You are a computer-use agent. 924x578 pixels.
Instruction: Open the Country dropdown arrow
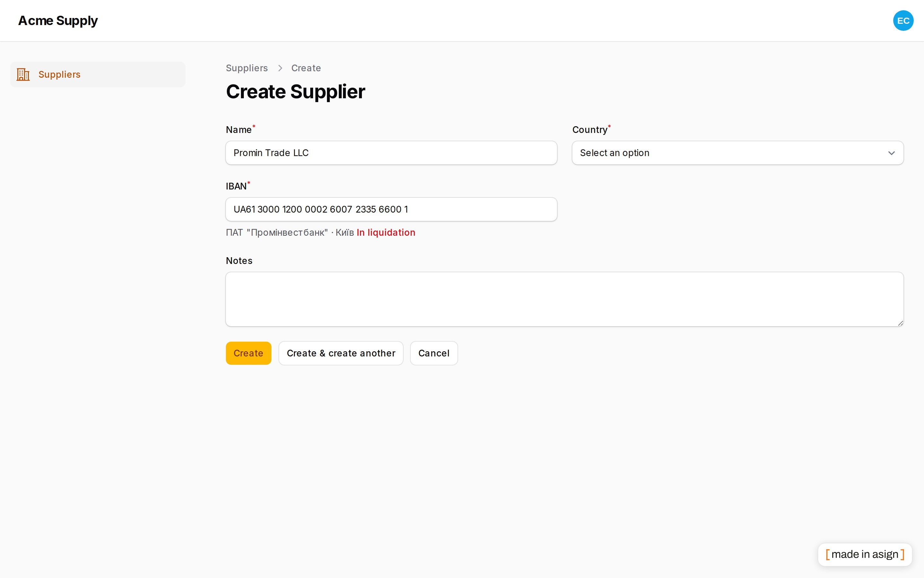(x=891, y=153)
